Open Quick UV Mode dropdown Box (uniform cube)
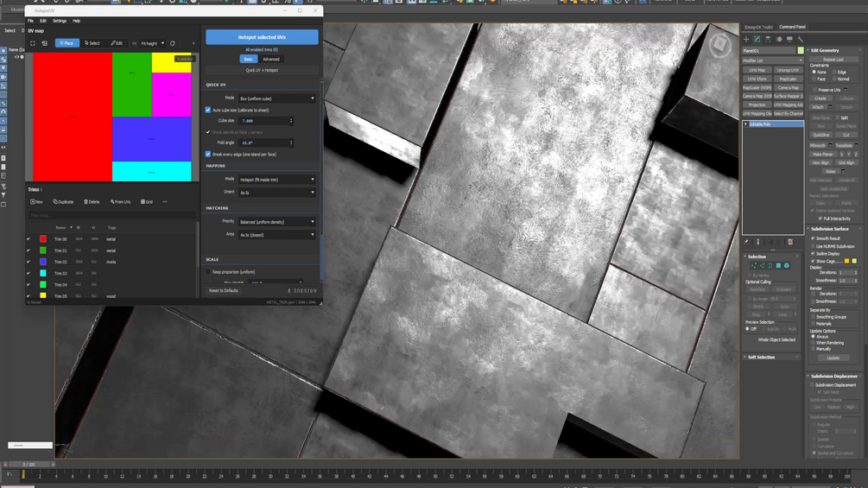Viewport: 868px width, 488px height. (x=276, y=98)
